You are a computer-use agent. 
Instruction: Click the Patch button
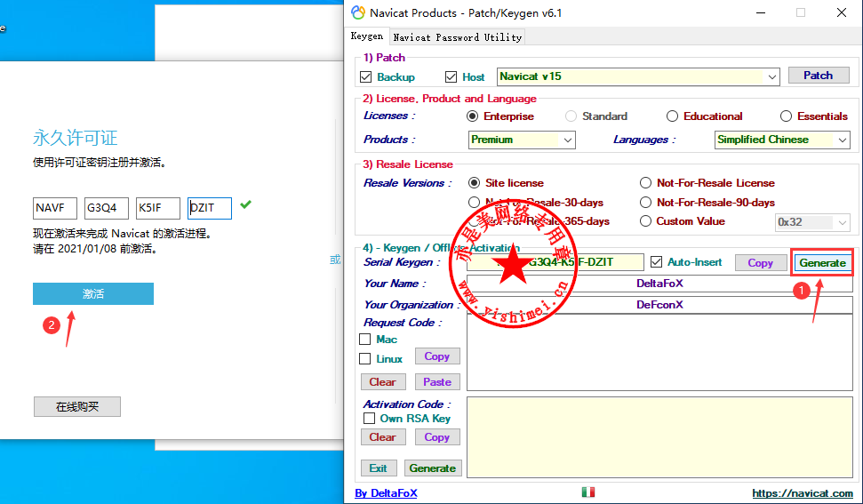tap(819, 76)
